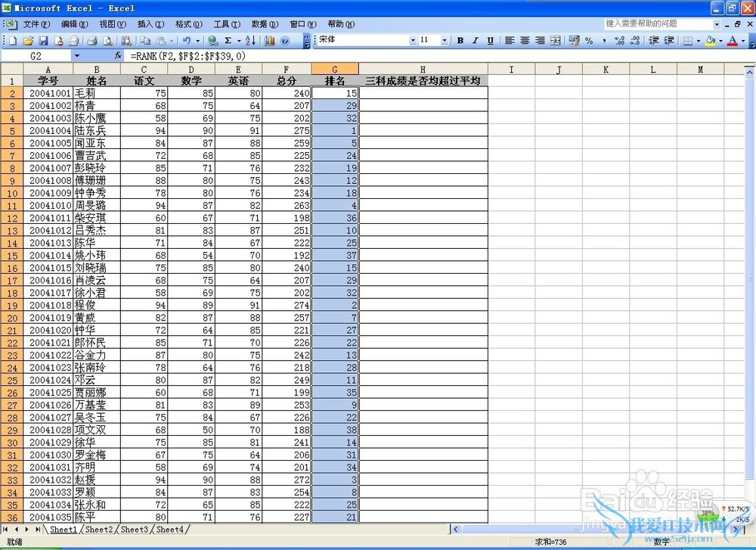756x550 pixels.
Task: Open the 数据(D) menu
Action: point(265,24)
